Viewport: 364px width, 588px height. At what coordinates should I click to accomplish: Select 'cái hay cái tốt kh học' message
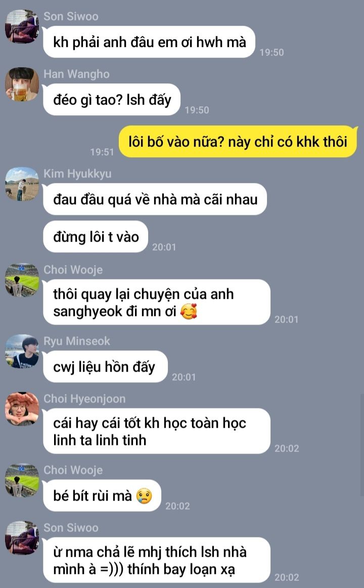pyautogui.click(x=156, y=431)
